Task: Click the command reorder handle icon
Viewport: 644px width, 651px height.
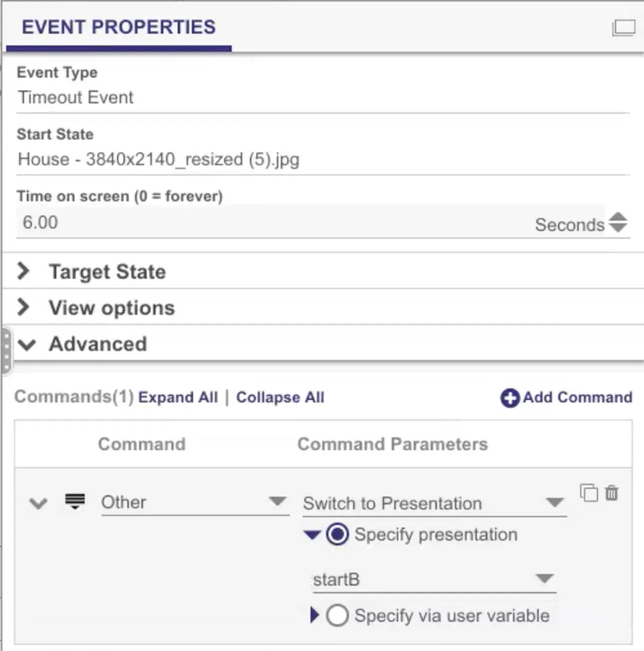Action: pos(75,502)
